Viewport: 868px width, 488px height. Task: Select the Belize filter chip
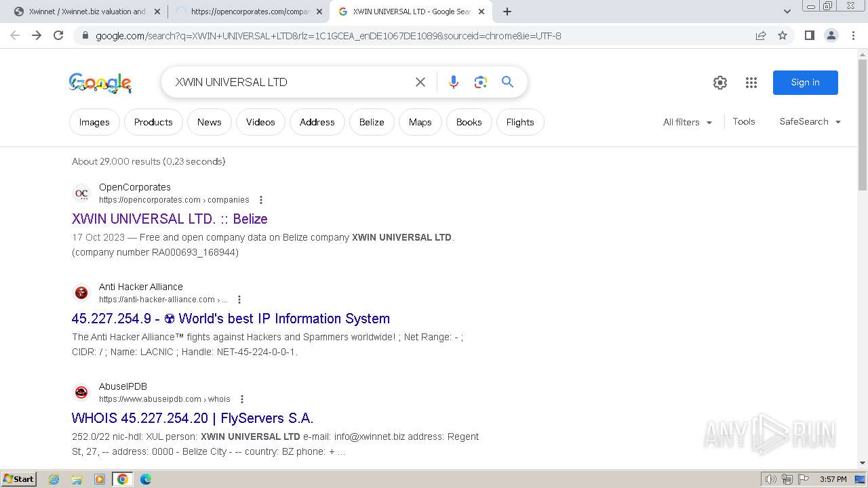pyautogui.click(x=372, y=122)
